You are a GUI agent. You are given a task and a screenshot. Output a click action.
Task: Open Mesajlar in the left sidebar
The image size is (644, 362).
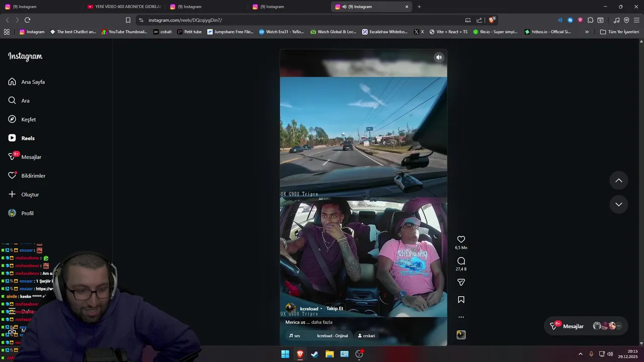point(25,157)
